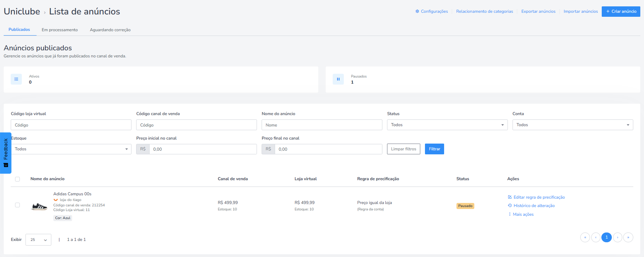The image size is (644, 257).
Task: Click the Criar anúncio button
Action: pyautogui.click(x=621, y=11)
